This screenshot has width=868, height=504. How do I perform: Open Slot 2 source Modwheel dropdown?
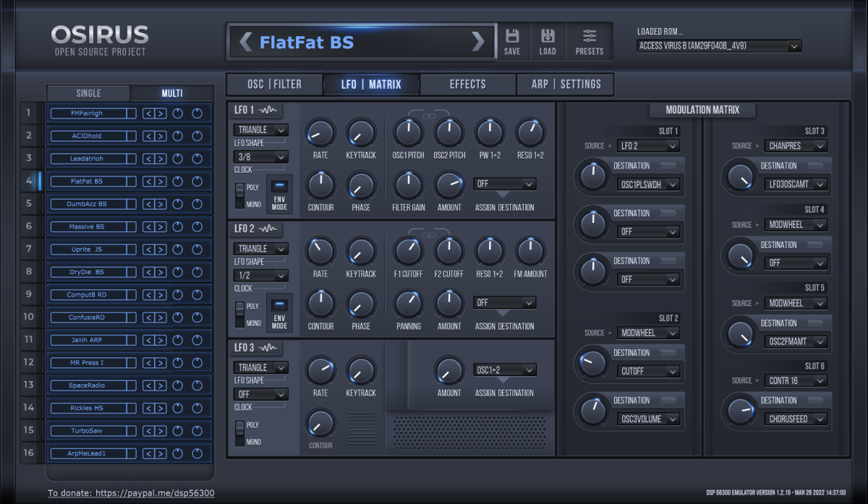(648, 333)
